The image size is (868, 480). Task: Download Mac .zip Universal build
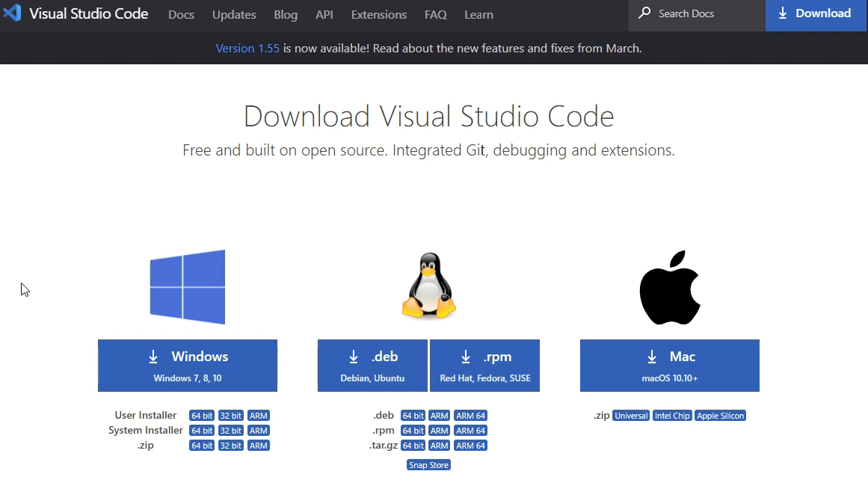pyautogui.click(x=631, y=415)
